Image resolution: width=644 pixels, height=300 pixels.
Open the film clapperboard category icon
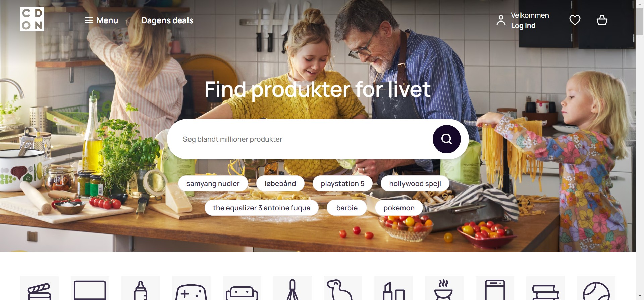(x=39, y=288)
